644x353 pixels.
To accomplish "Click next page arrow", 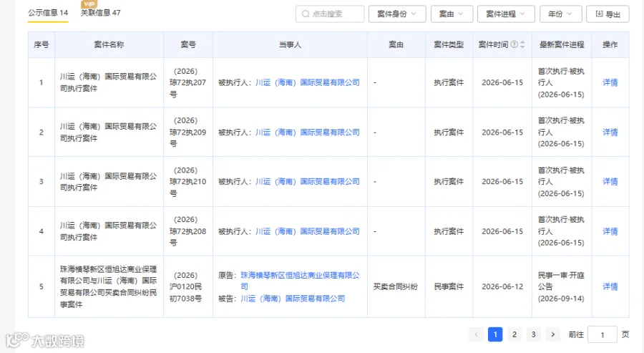I will click(x=553, y=334).
